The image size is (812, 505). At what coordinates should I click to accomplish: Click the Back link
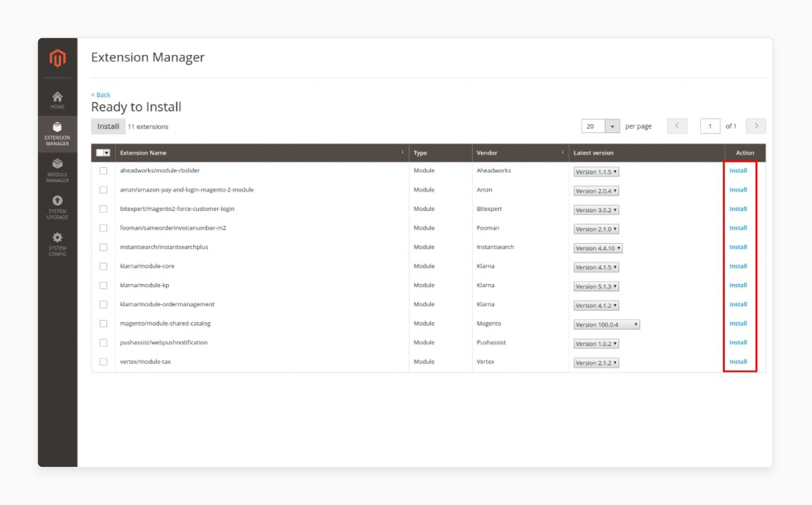pos(101,95)
